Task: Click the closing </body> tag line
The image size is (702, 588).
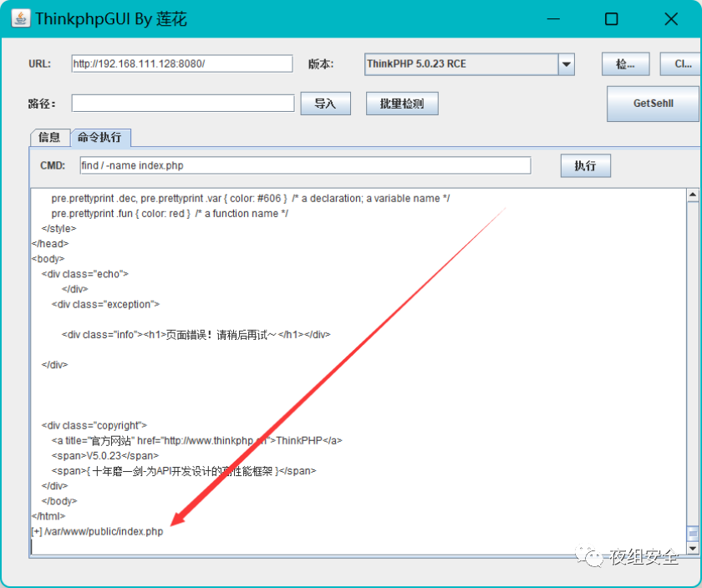Action: (x=59, y=501)
